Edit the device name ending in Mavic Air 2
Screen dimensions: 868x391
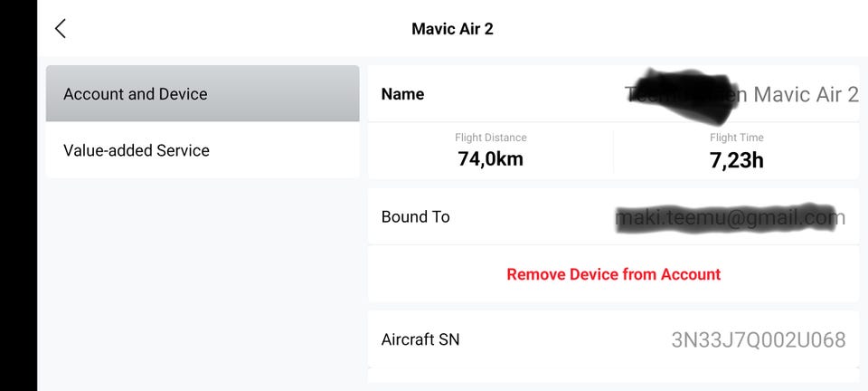point(805,94)
